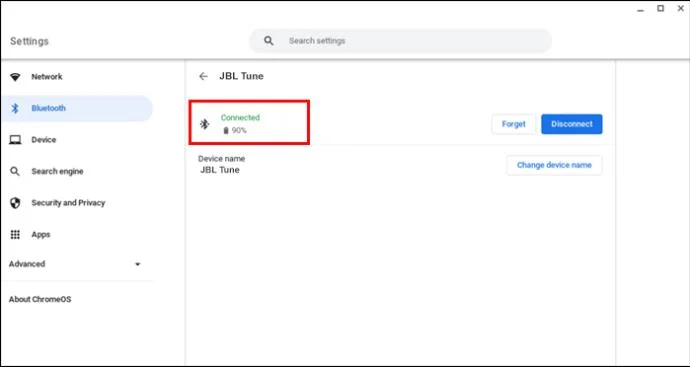This screenshot has width=690, height=367.
Task: Click the green Connected status text
Action: (240, 117)
